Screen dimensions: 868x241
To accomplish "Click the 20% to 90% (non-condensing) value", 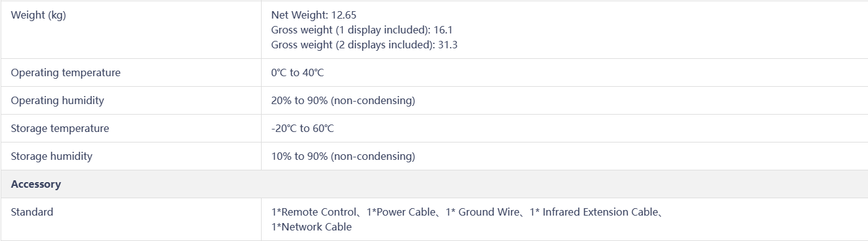I will pyautogui.click(x=343, y=100).
